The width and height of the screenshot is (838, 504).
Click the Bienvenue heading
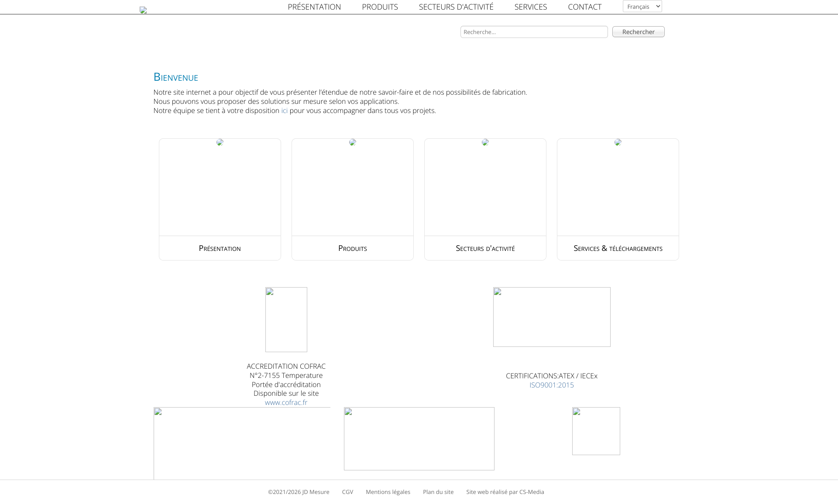(x=176, y=77)
